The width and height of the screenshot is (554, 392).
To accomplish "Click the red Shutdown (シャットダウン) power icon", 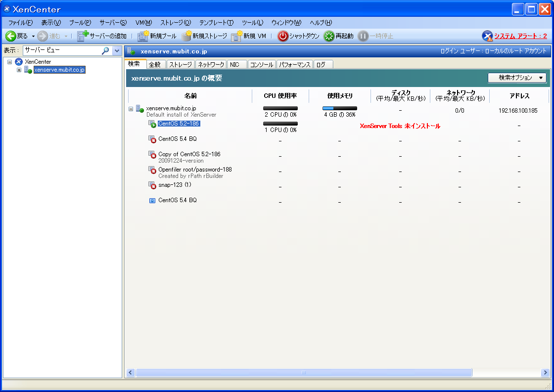I will tap(282, 36).
